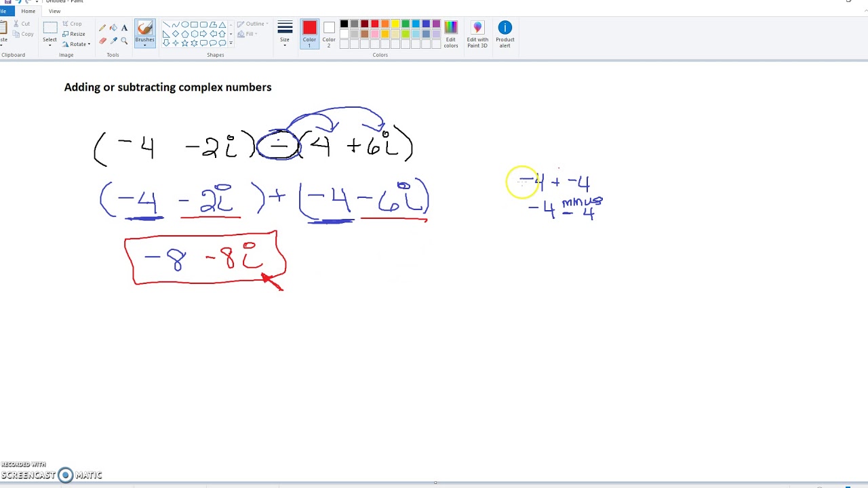Pick the Four-point star shape
The image size is (868, 488).
coord(176,43)
